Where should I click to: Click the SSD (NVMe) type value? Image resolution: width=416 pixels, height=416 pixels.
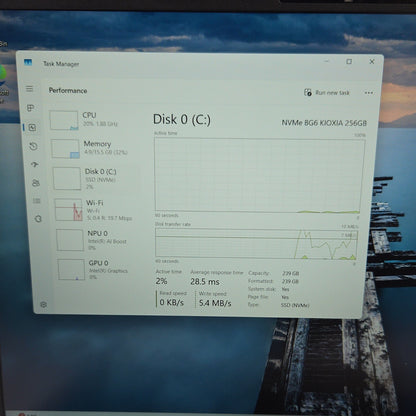295,305
